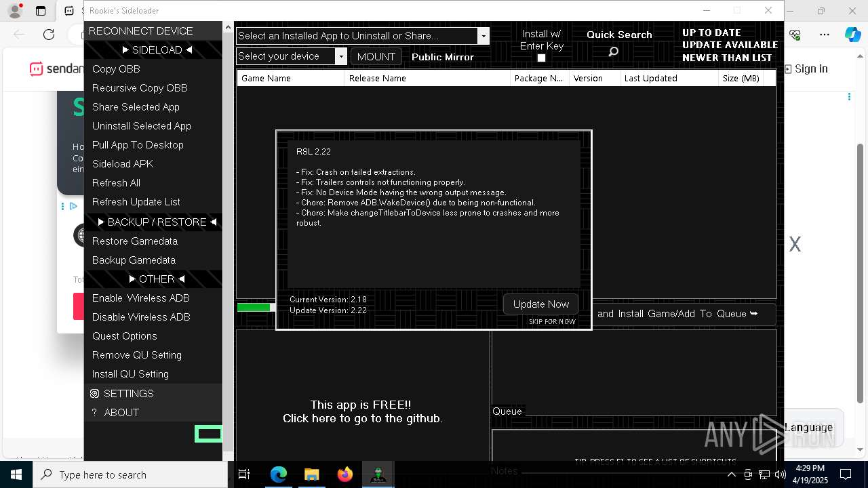Image resolution: width=868 pixels, height=488 pixels.
Task: Open network status tray icon
Action: (x=764, y=474)
